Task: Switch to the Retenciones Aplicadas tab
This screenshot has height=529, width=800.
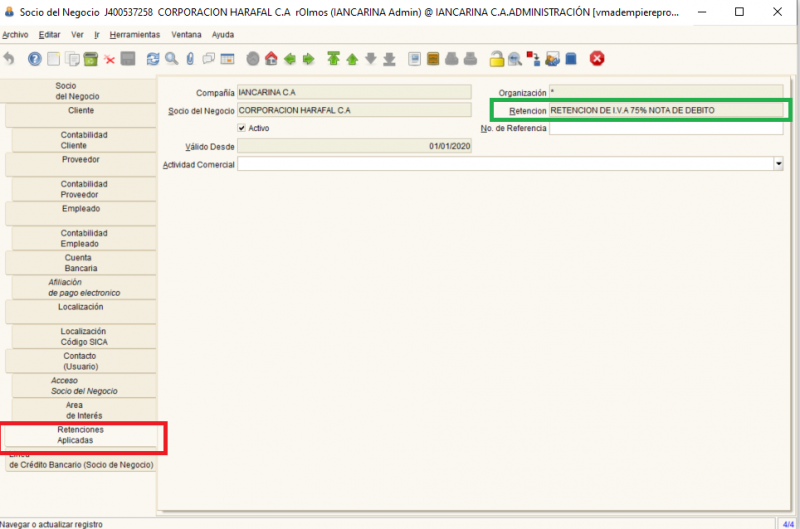Action: coord(81,435)
